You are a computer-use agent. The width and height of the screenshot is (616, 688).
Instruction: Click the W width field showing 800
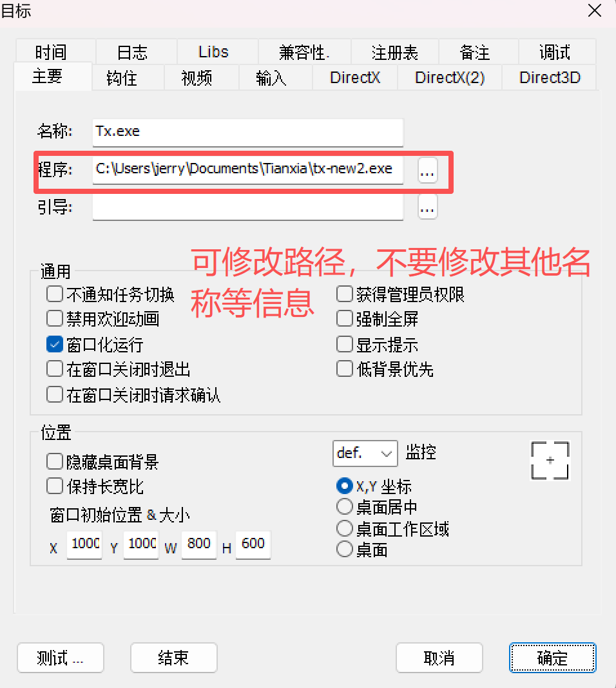(x=199, y=544)
